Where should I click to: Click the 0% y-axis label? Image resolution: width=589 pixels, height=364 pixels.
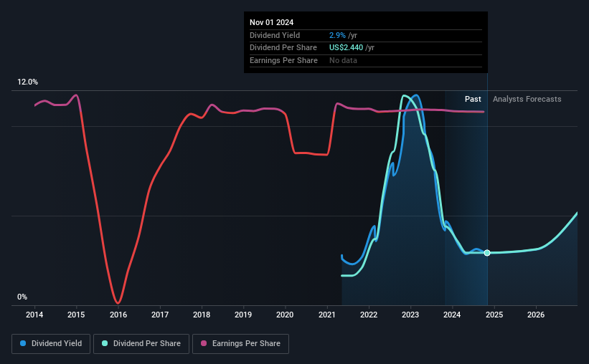(x=22, y=297)
